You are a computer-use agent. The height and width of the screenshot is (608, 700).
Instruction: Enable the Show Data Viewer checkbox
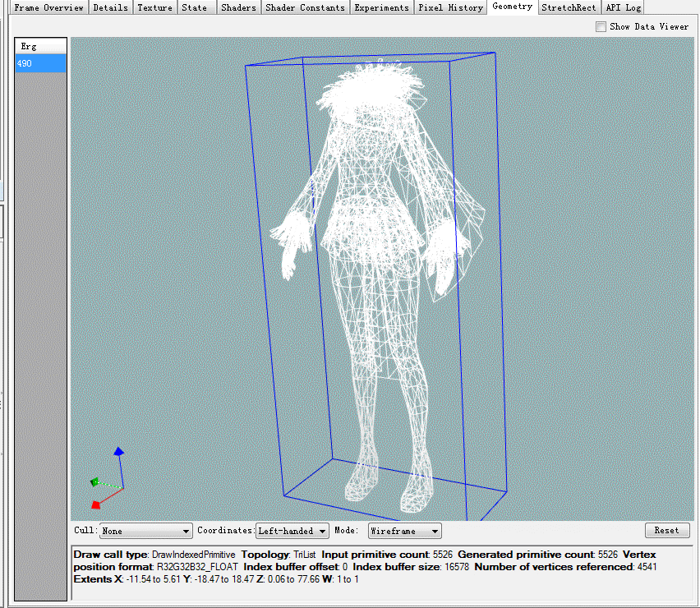point(601,27)
